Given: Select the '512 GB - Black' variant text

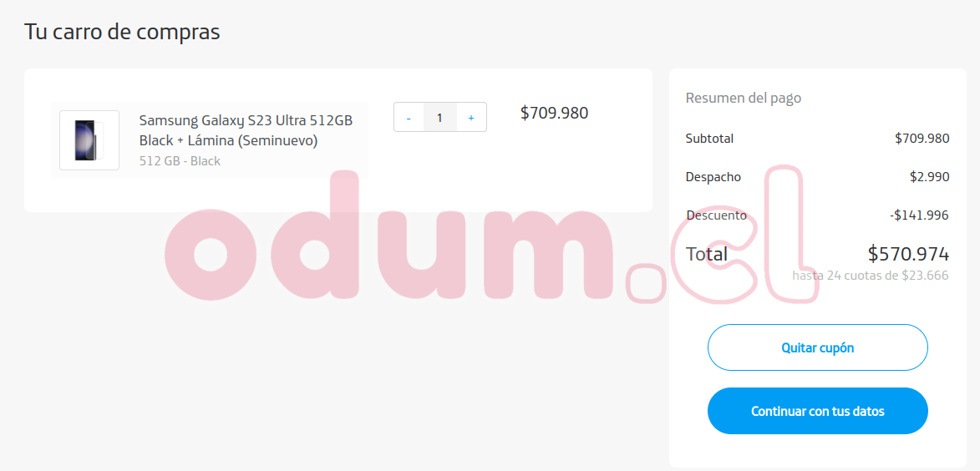Looking at the screenshot, I should [180, 161].
